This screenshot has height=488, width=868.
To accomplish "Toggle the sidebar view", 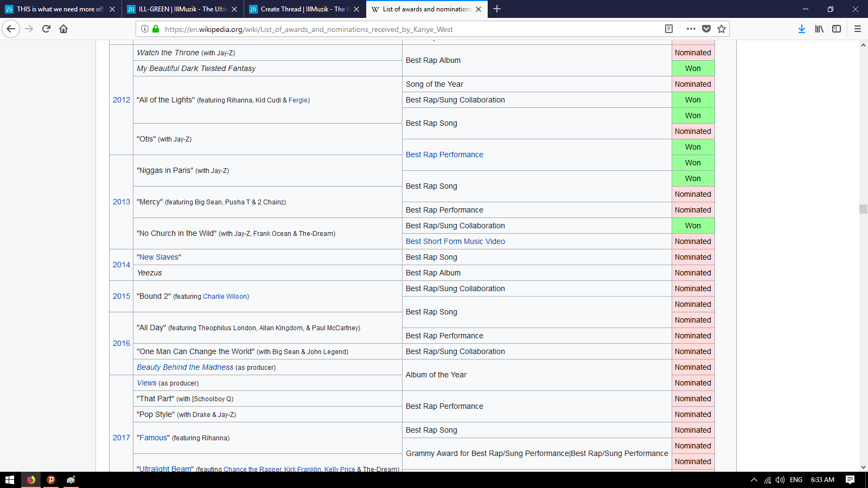I will coord(837,29).
